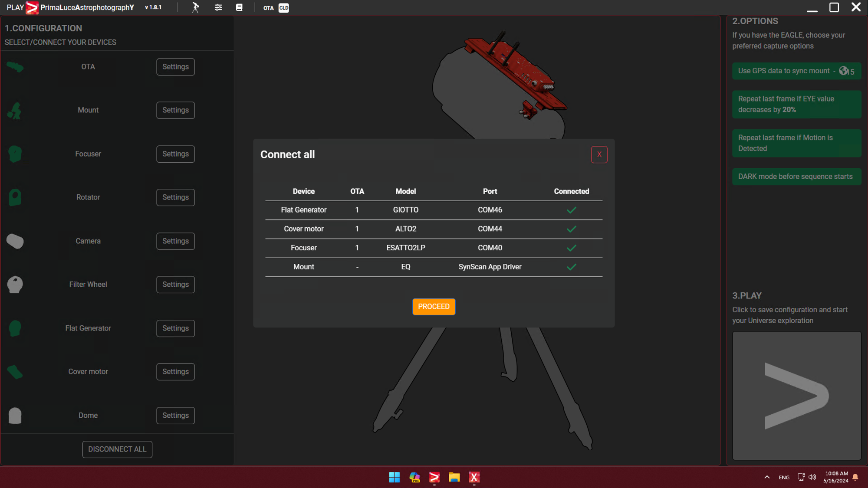
Task: Click the COM40 port cell
Action: point(490,248)
